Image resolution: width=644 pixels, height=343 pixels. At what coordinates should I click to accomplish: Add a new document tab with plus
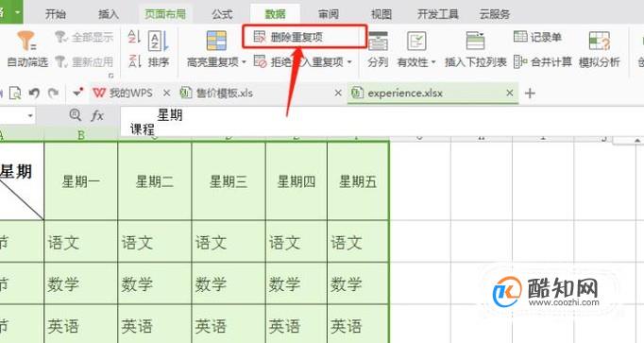tap(530, 94)
